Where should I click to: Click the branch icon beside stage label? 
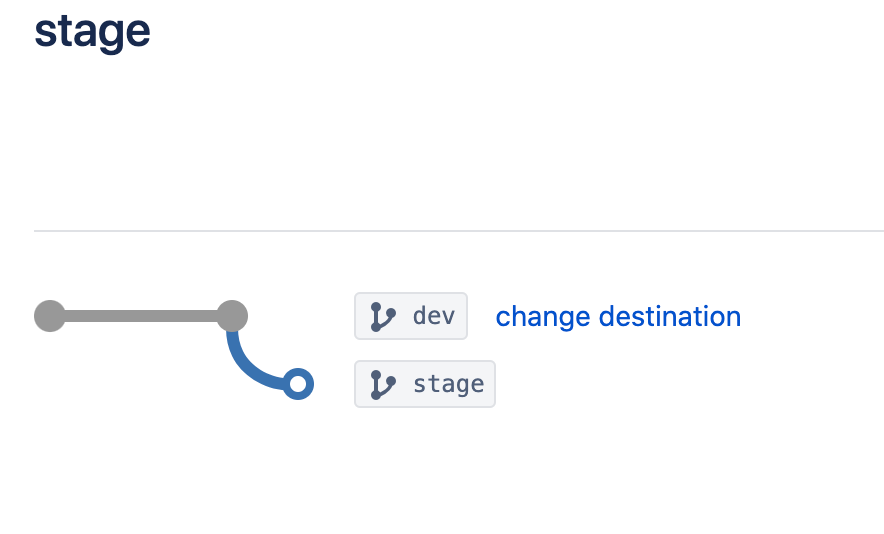click(383, 385)
